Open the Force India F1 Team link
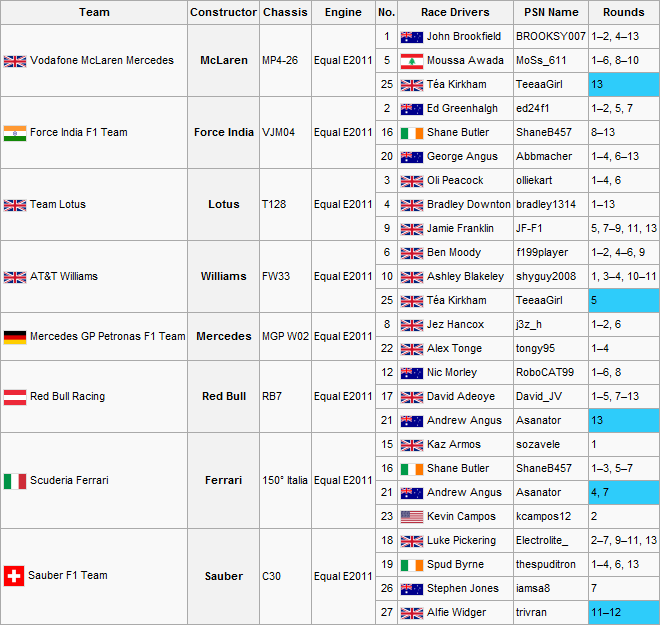 tap(79, 133)
